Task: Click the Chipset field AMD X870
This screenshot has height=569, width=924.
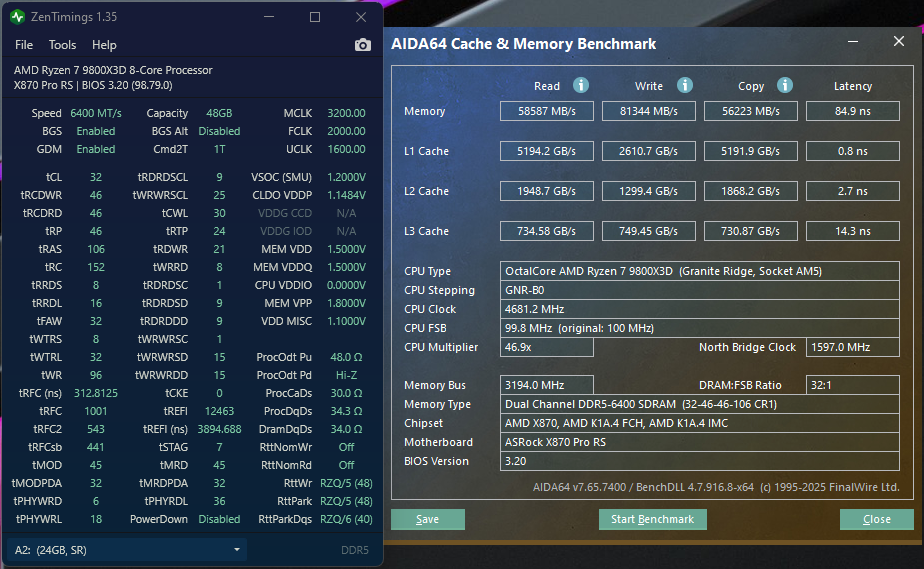Action: 699,423
